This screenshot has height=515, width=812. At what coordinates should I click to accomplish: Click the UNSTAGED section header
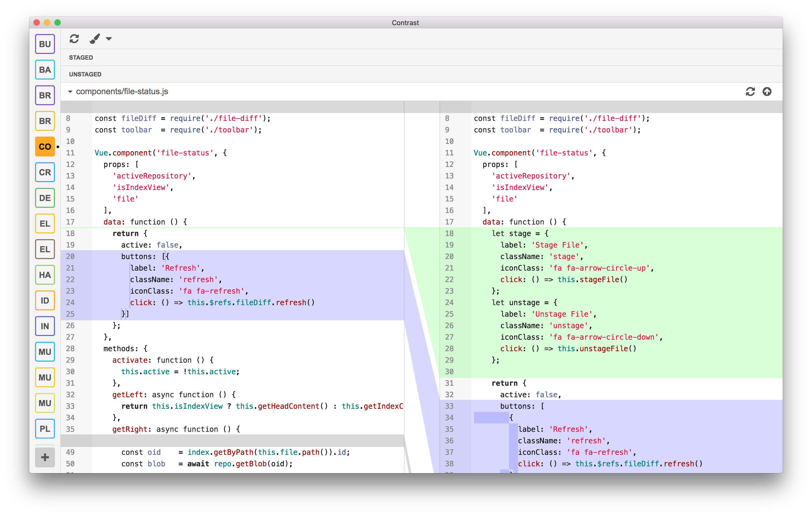click(85, 74)
